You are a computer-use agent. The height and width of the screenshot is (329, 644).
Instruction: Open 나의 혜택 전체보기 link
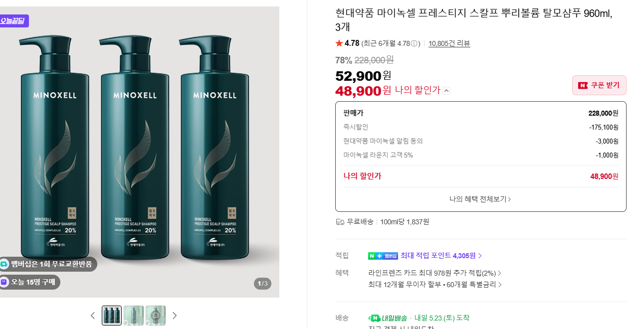pyautogui.click(x=480, y=199)
